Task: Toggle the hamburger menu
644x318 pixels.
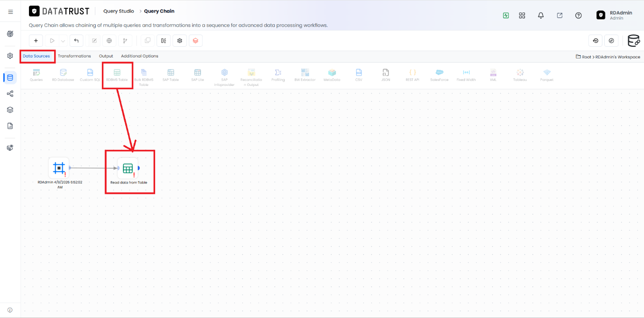Action: [x=10, y=12]
